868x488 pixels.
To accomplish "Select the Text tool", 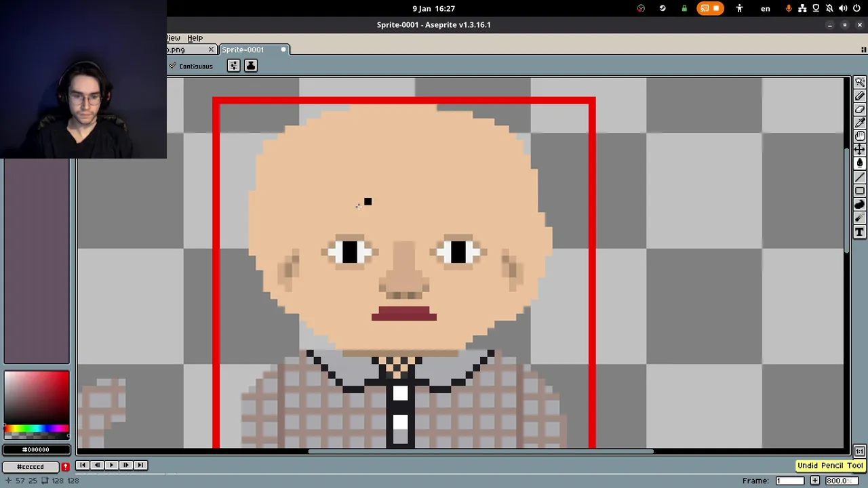I will click(x=860, y=232).
